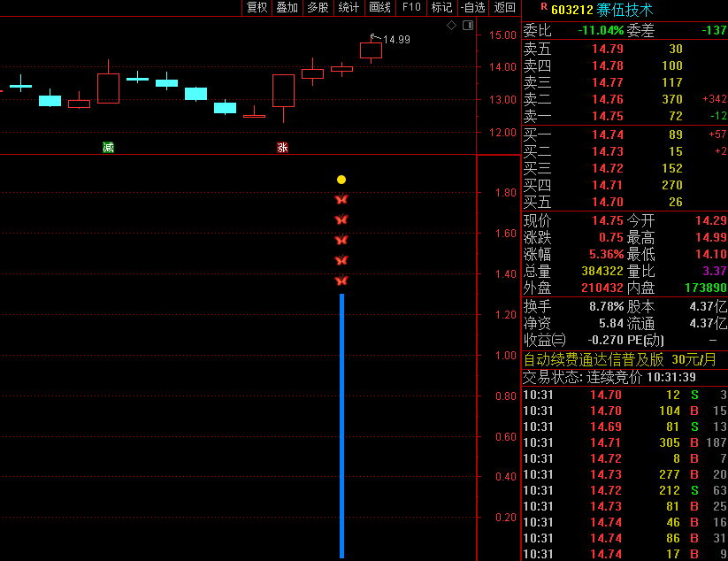Toggle 叠加 overlay comparison
This screenshot has height=561, width=728.
pyautogui.click(x=287, y=8)
